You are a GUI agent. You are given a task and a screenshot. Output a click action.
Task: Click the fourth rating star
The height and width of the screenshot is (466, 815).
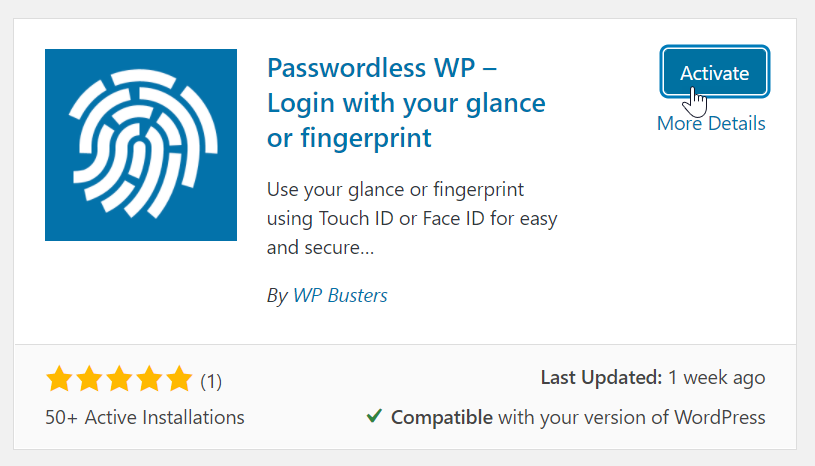tap(149, 379)
